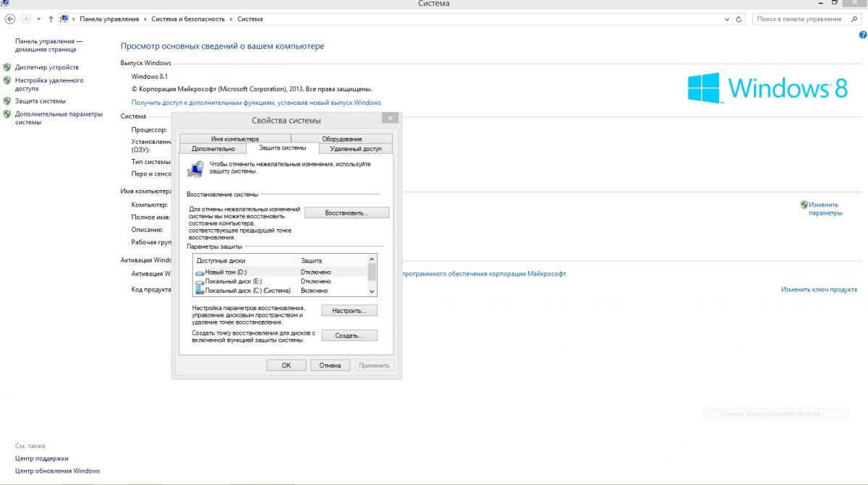Image resolution: width=868 pixels, height=485 pixels.
Task: Open help via the blue question mark
Action: (x=862, y=35)
